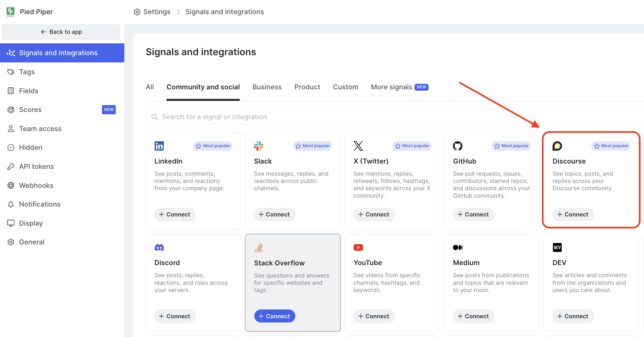Click the General gear icon in sidebar
Image resolution: width=644 pixels, height=337 pixels.
[11, 242]
